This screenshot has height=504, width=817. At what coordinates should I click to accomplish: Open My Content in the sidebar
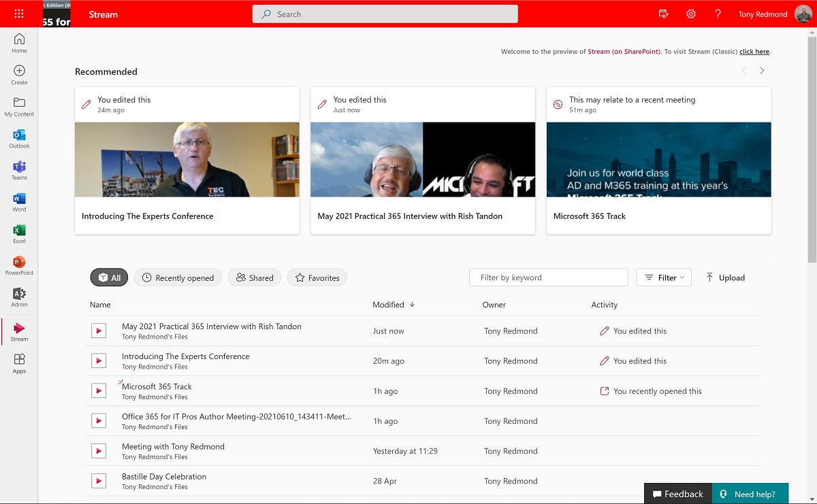coord(19,106)
